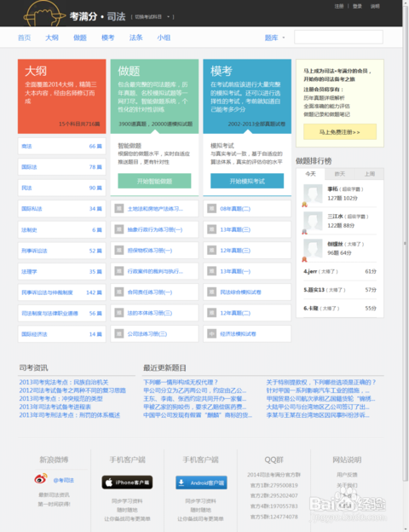
Task: Click icon beside 12年真题(二)
Action: pyautogui.click(x=211, y=313)
